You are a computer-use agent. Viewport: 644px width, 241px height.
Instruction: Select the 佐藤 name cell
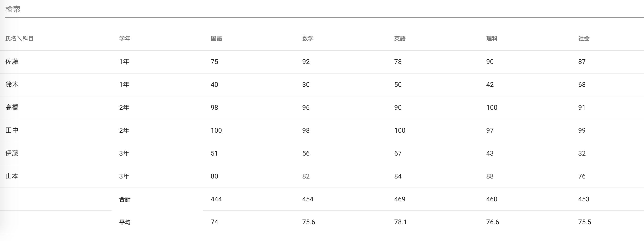coord(12,62)
